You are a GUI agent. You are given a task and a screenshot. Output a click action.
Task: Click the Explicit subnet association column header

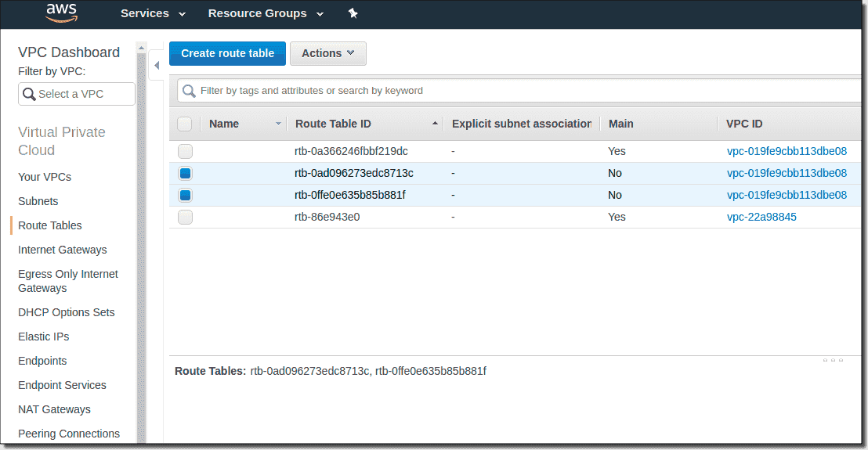pos(522,124)
